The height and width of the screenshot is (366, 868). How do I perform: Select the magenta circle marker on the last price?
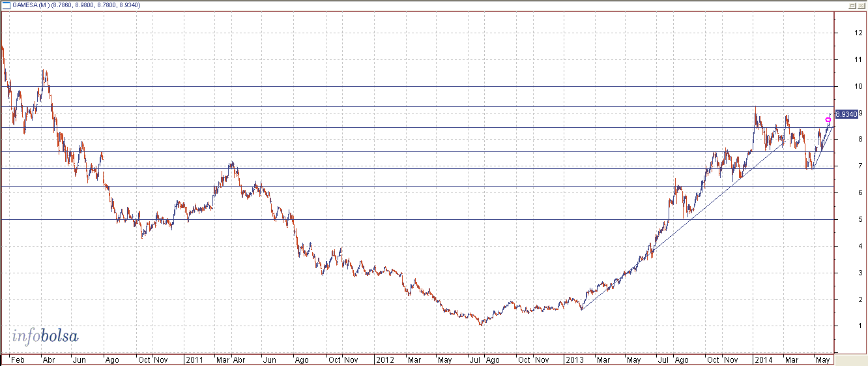pos(828,119)
